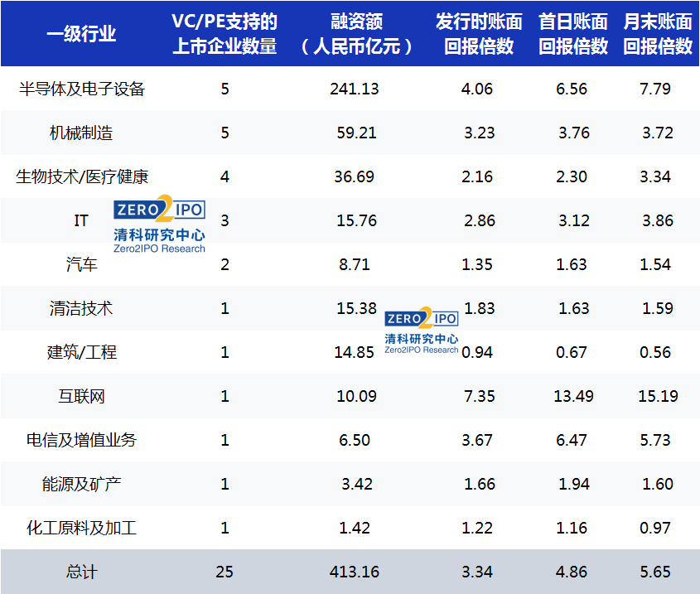Select the 15.38 value for 清洁技术

[x=357, y=308]
